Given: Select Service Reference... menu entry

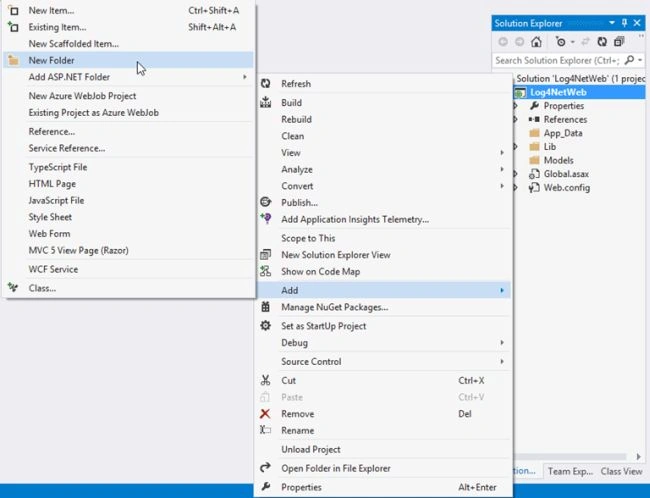Looking at the screenshot, I should pos(129,148).
